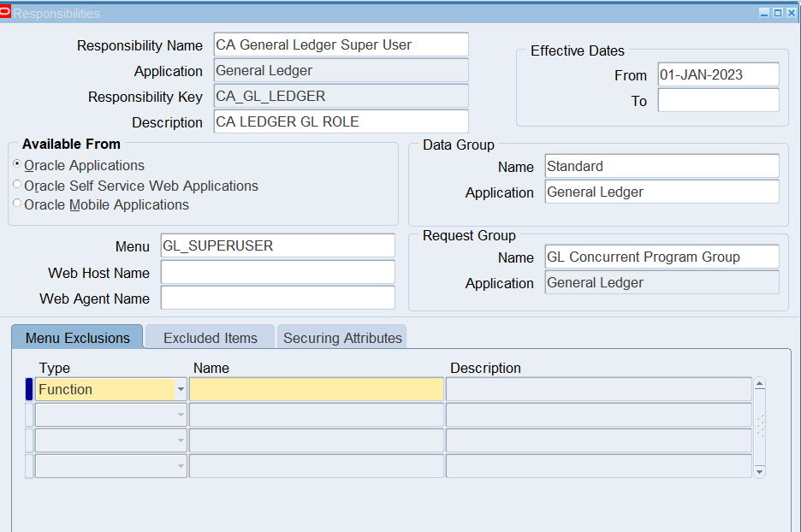Switch to the Menu Exclusions tab
The image size is (801, 532).
pos(77,338)
